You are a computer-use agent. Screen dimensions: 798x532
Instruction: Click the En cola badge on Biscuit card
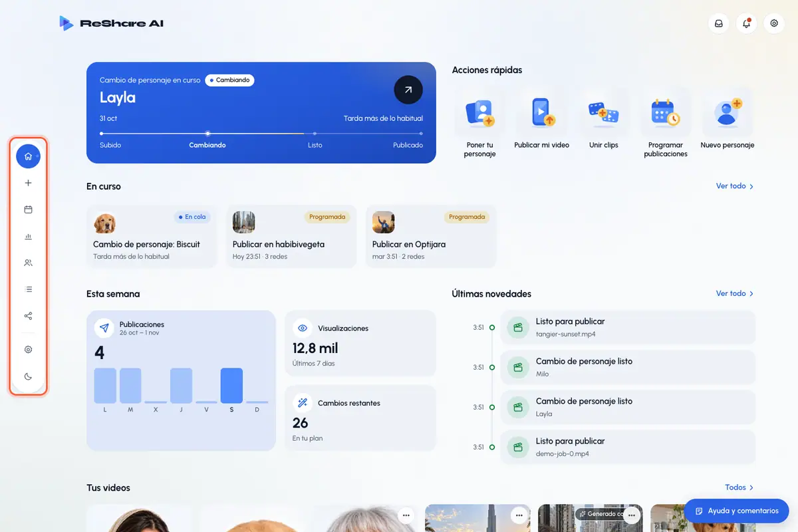pos(192,217)
